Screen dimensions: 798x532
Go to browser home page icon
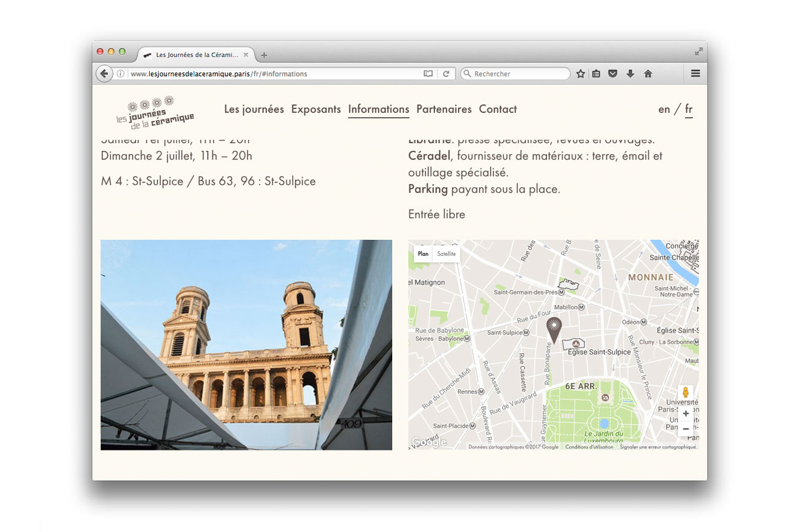coord(648,74)
